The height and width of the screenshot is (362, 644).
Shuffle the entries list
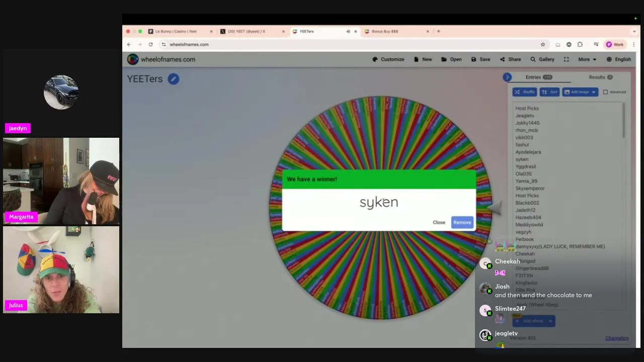525,92
